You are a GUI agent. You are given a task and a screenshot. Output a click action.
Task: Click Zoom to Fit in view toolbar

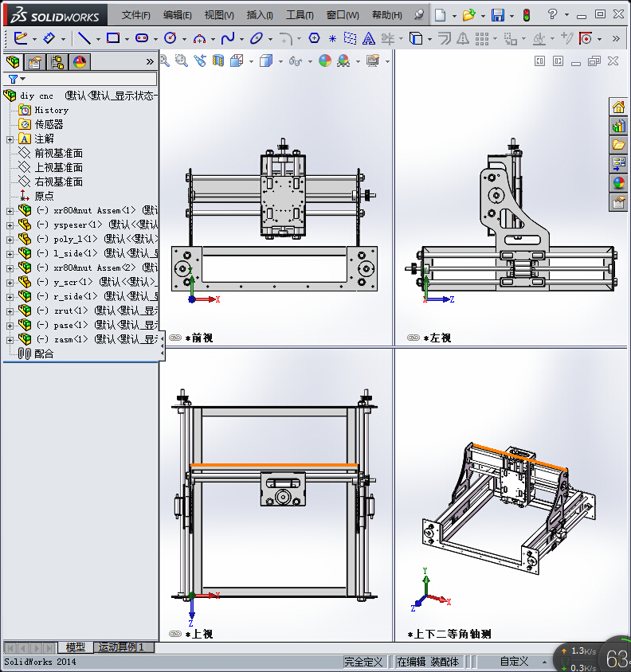pos(164,61)
